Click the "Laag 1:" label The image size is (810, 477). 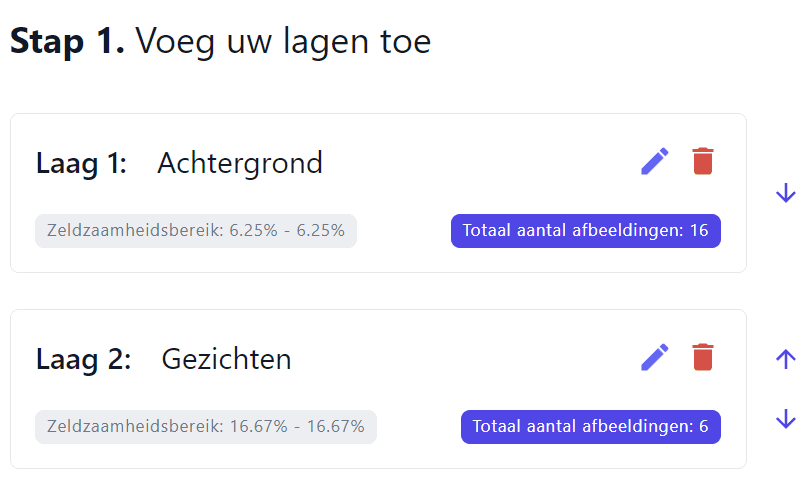tap(81, 164)
